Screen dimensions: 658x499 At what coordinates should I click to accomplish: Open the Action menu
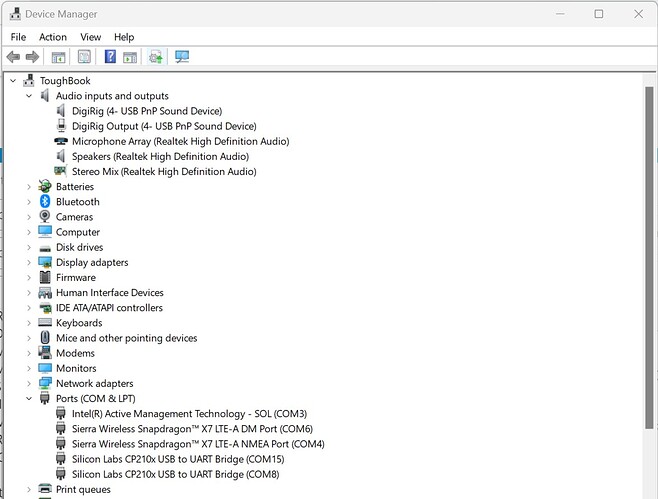point(53,37)
